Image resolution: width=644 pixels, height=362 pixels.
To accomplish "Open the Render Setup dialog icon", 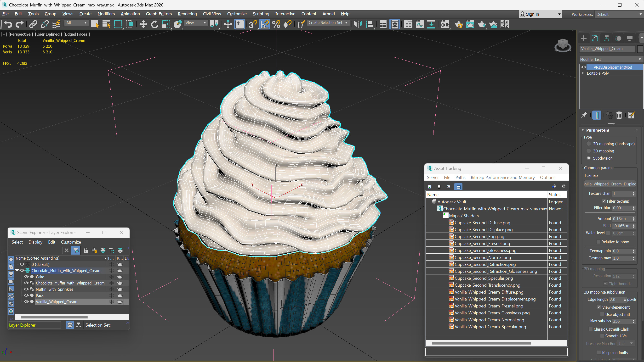I will tap(458, 24).
